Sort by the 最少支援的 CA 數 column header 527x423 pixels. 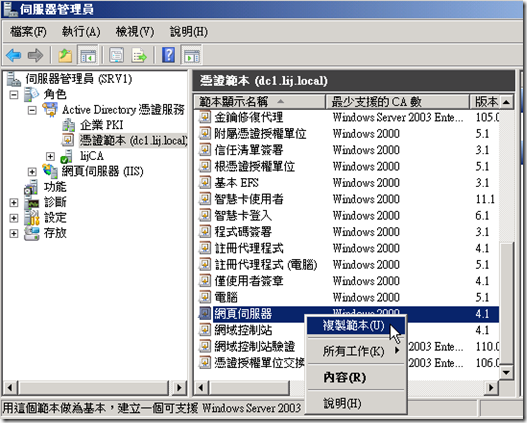(398, 101)
